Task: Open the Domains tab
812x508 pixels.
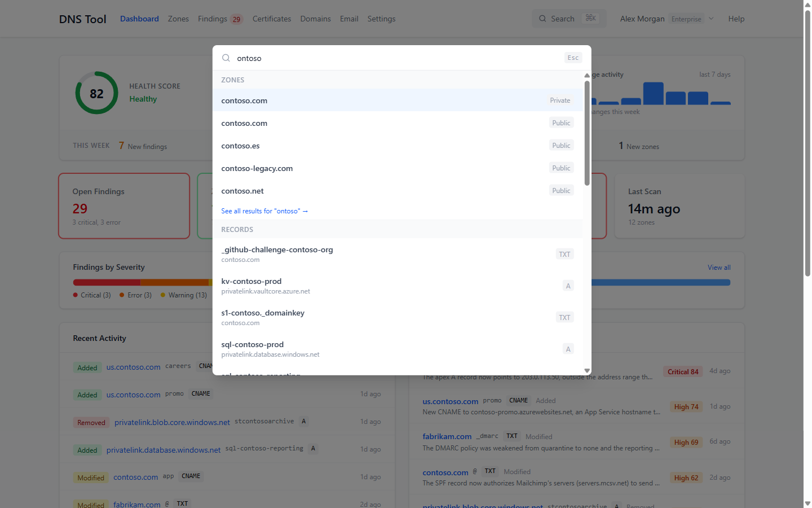Action: [316, 19]
